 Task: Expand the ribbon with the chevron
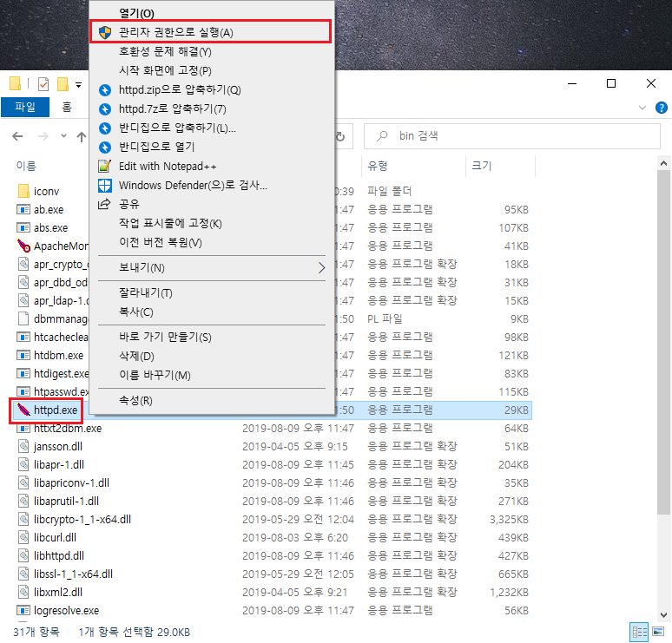[642, 108]
